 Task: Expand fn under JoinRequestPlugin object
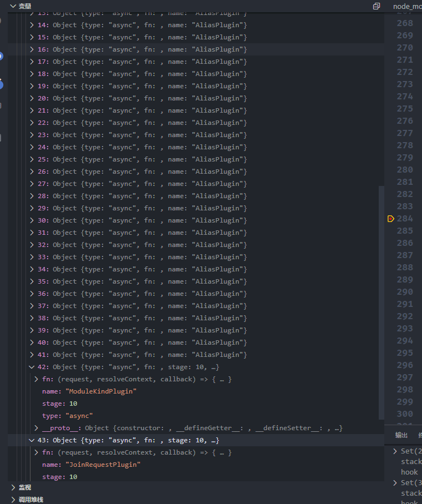click(x=37, y=452)
